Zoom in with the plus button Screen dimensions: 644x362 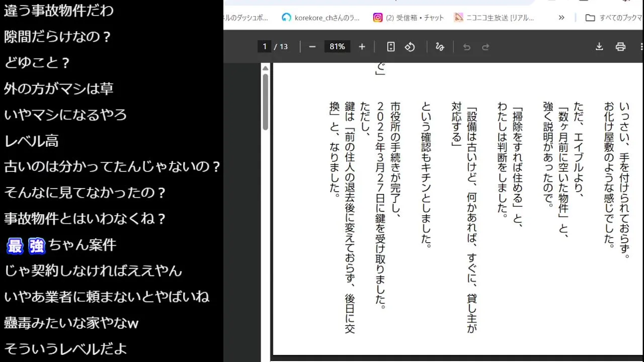coord(362,47)
